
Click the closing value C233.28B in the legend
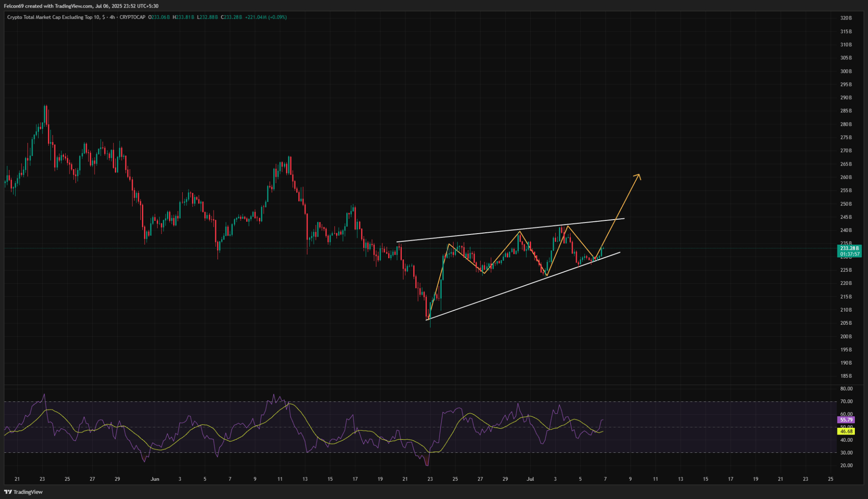(231, 17)
